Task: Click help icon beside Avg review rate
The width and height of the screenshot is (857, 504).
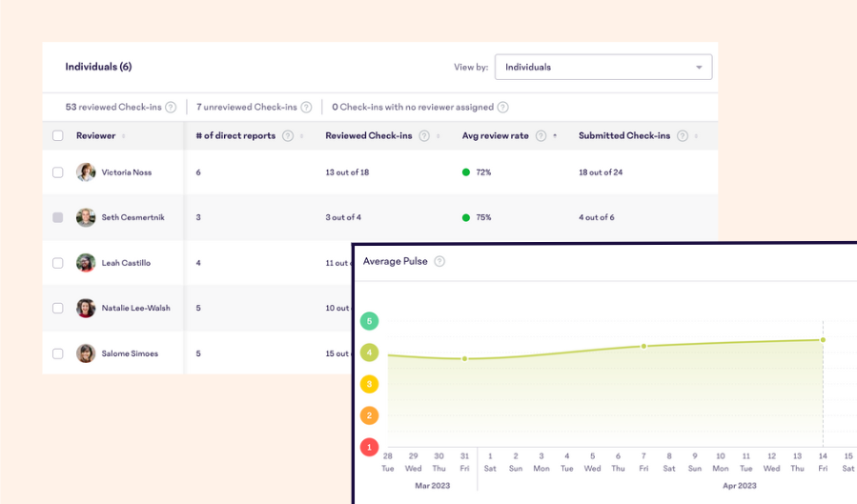Action: click(x=541, y=136)
